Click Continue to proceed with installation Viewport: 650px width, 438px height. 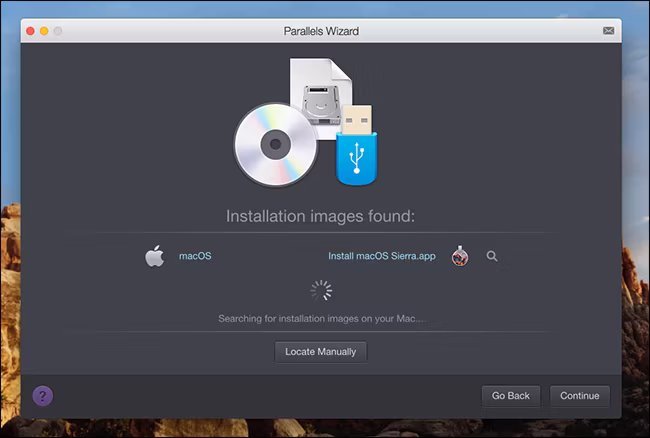click(580, 396)
